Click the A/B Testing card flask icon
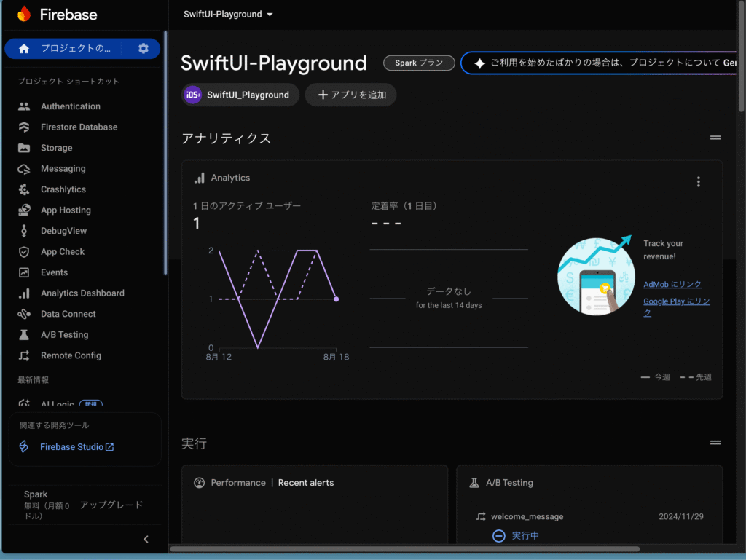 (x=474, y=483)
